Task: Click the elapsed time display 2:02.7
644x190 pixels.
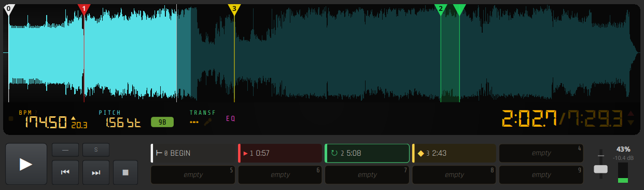Action: [529, 119]
